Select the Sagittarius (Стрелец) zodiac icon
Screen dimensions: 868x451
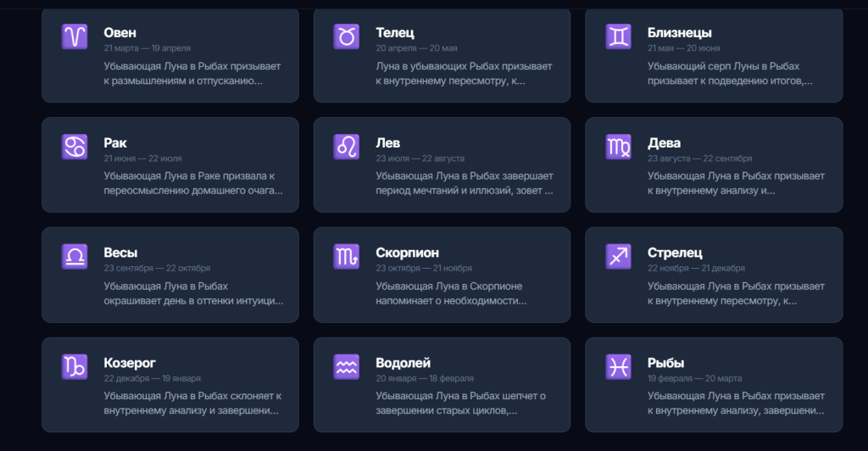pos(618,256)
